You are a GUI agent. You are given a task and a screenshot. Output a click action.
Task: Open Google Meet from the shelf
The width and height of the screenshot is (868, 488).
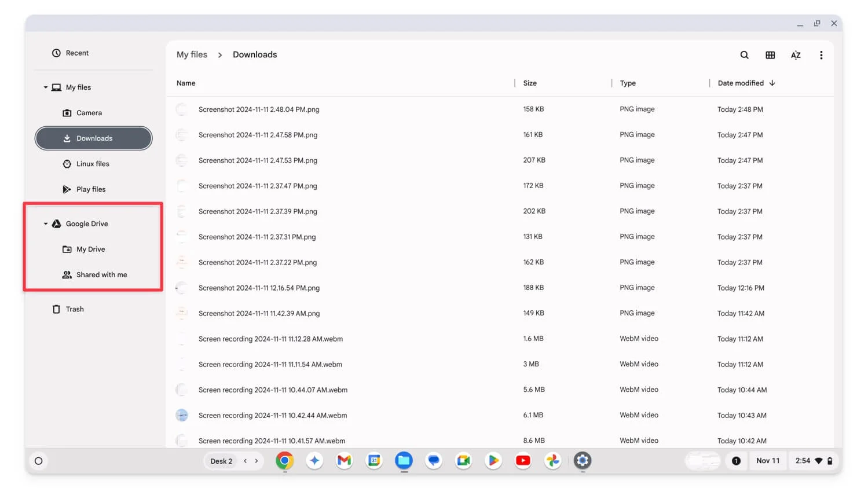[x=463, y=461]
